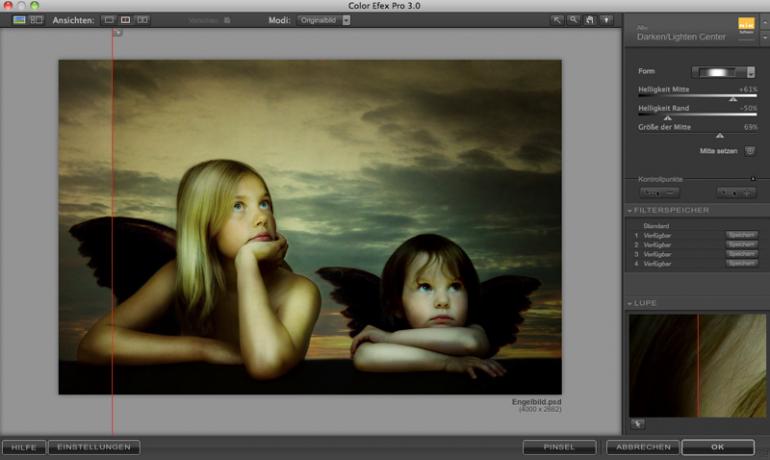Adjust the Helligkeit Rand slider
The width and height of the screenshot is (770, 460).
[x=697, y=115]
